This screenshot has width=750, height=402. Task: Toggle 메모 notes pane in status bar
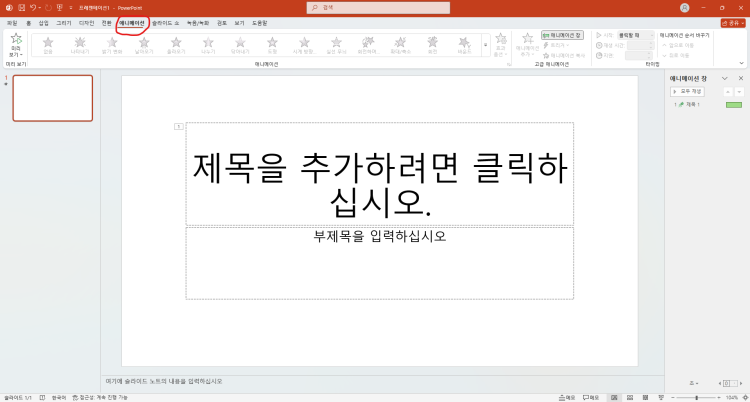567,398
